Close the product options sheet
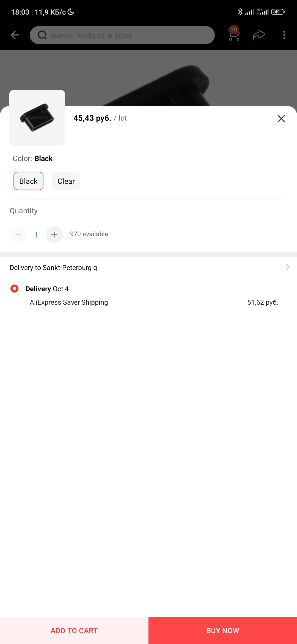This screenshot has height=644, width=297. (x=281, y=119)
